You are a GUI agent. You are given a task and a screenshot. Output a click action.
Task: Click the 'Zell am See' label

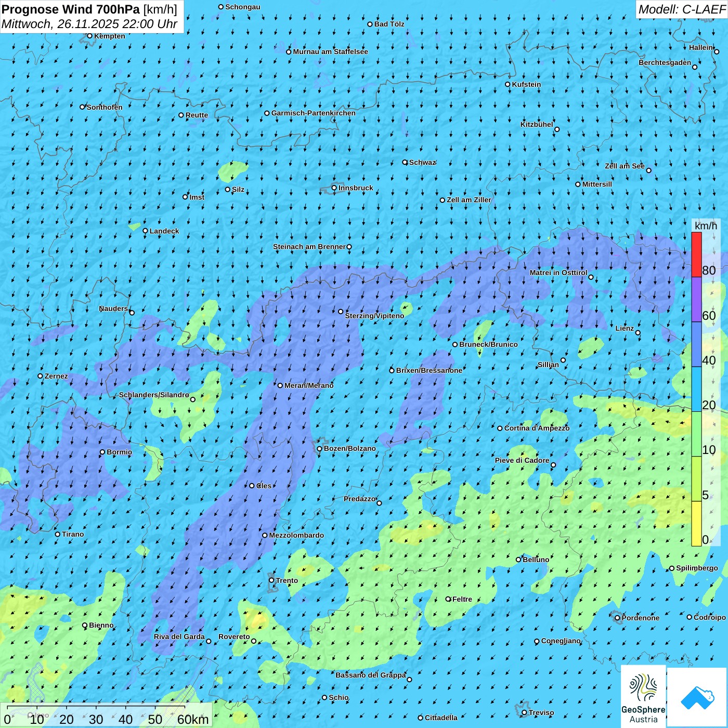[625, 166]
